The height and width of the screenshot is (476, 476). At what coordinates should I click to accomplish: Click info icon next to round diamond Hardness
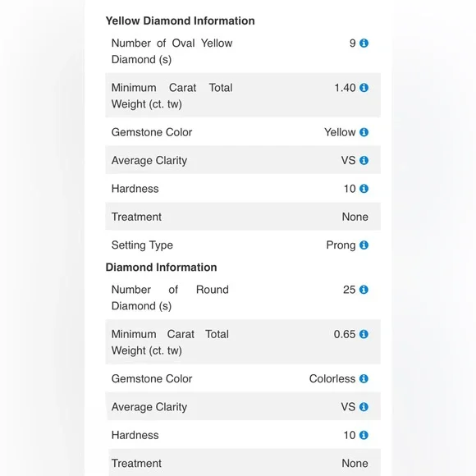[364, 435]
